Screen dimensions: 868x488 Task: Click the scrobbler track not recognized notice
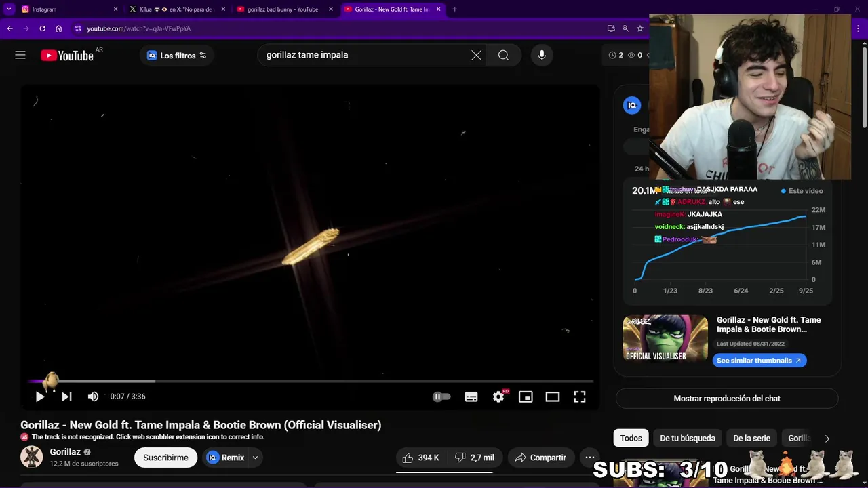[x=148, y=437]
